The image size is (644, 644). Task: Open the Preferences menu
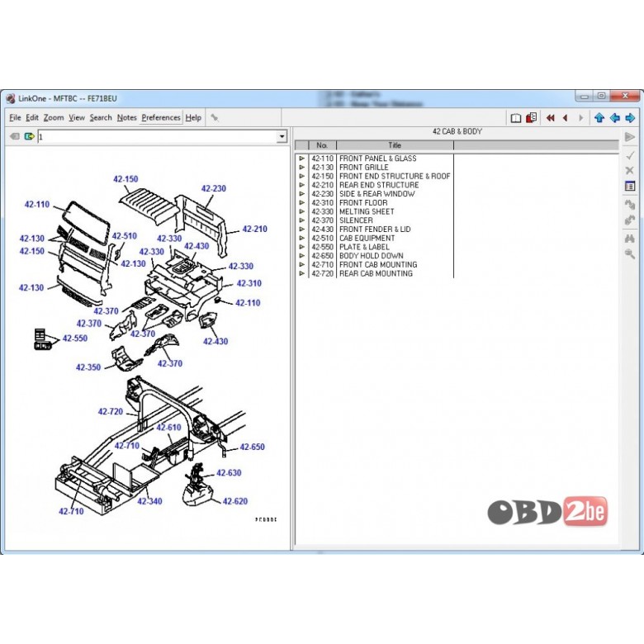click(161, 117)
